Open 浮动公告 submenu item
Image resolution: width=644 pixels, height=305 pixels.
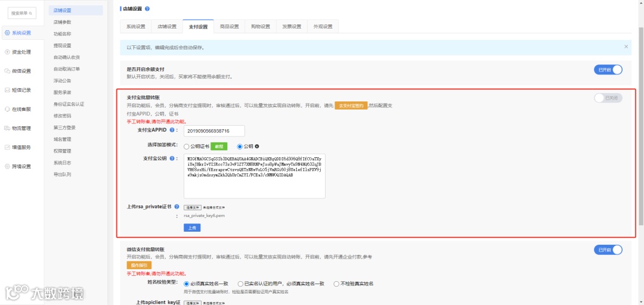point(63,80)
